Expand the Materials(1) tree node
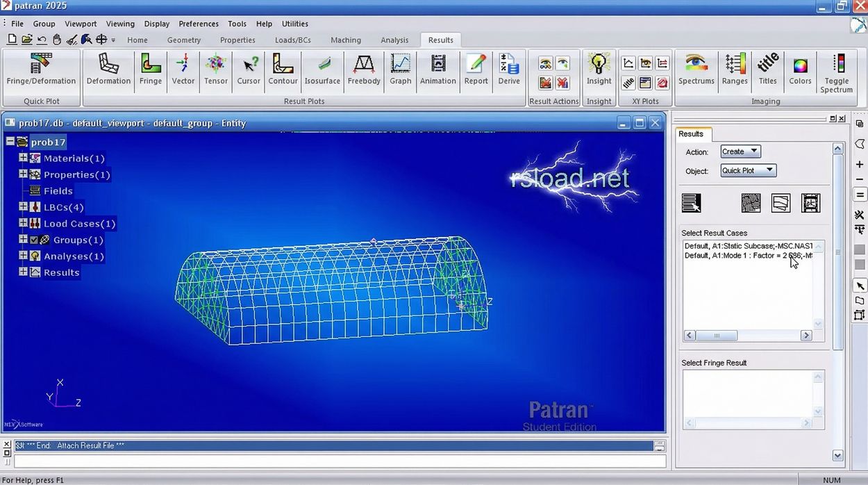The image size is (868, 485). point(23,158)
